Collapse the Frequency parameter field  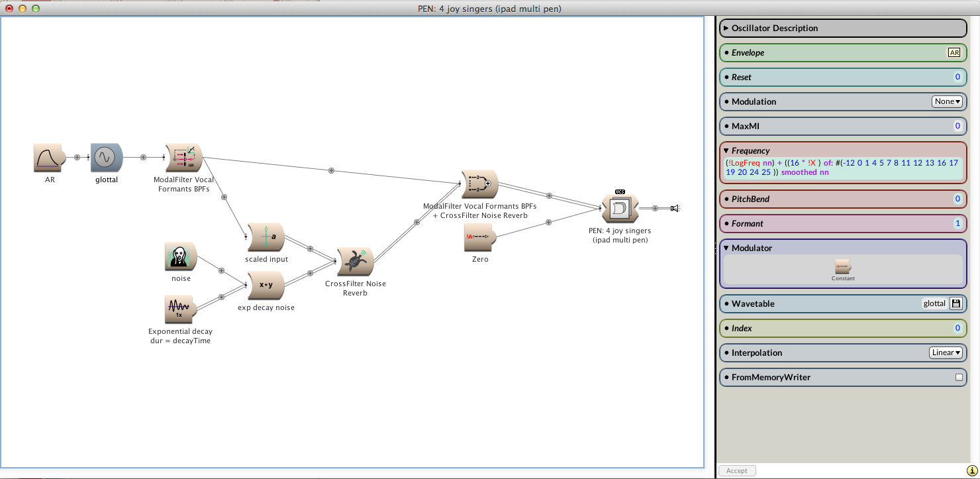[726, 150]
